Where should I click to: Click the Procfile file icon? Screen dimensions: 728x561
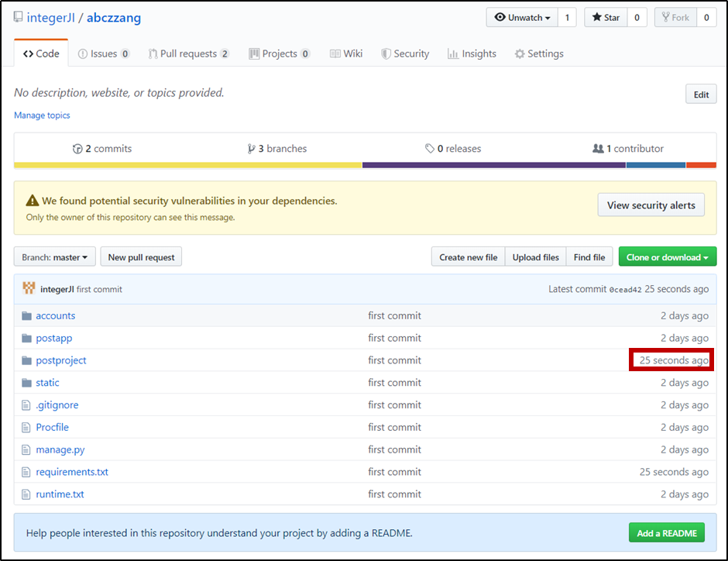(x=26, y=427)
